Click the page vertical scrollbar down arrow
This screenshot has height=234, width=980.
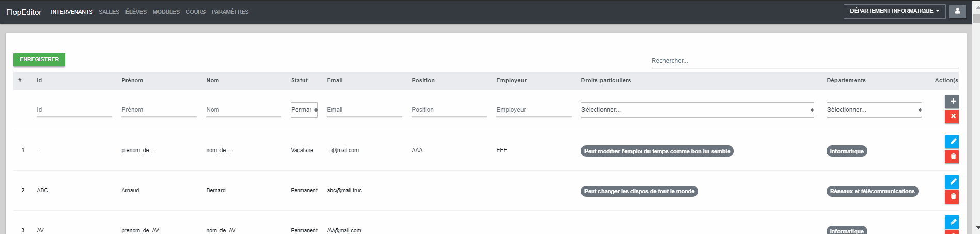[x=976, y=227]
